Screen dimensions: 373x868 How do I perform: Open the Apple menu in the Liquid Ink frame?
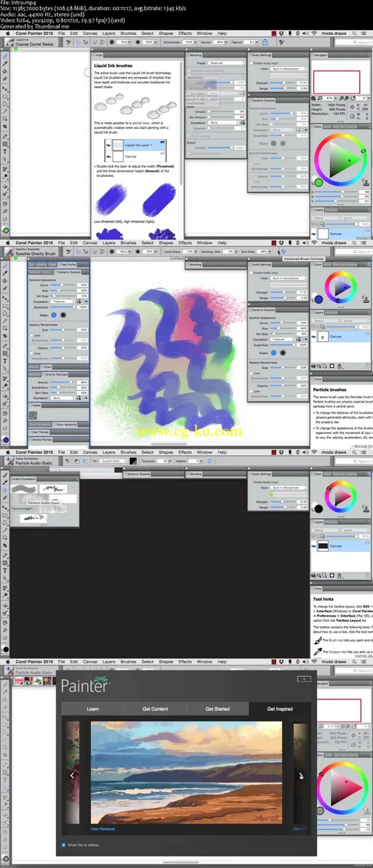8,33
